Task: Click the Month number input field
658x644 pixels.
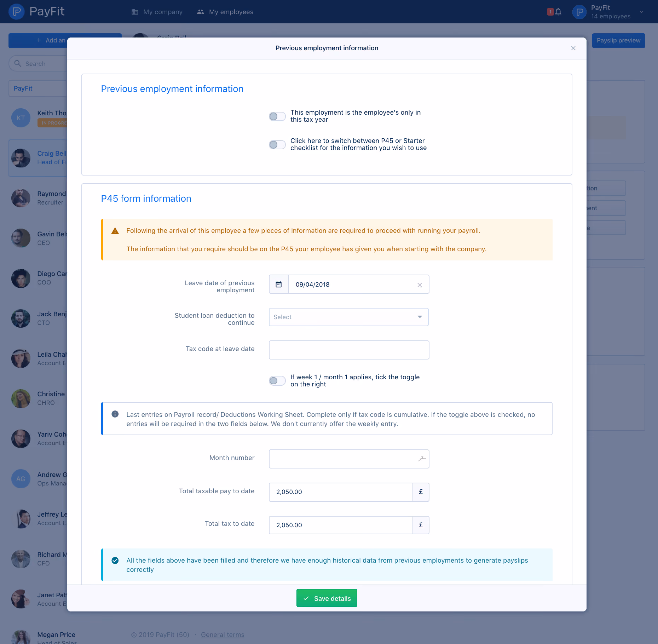Action: 349,459
